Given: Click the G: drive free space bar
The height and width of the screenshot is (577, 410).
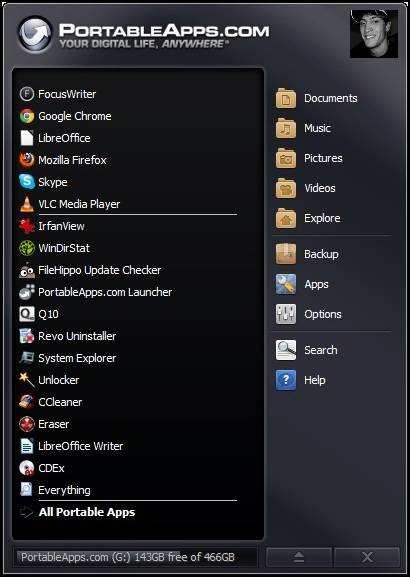Looking at the screenshot, I should pyautogui.click(x=136, y=557).
